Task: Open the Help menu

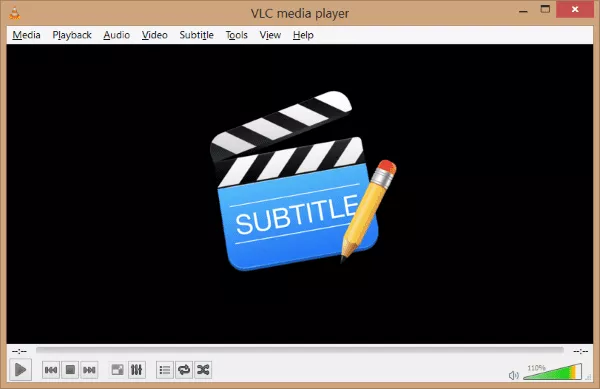Action: pos(303,35)
